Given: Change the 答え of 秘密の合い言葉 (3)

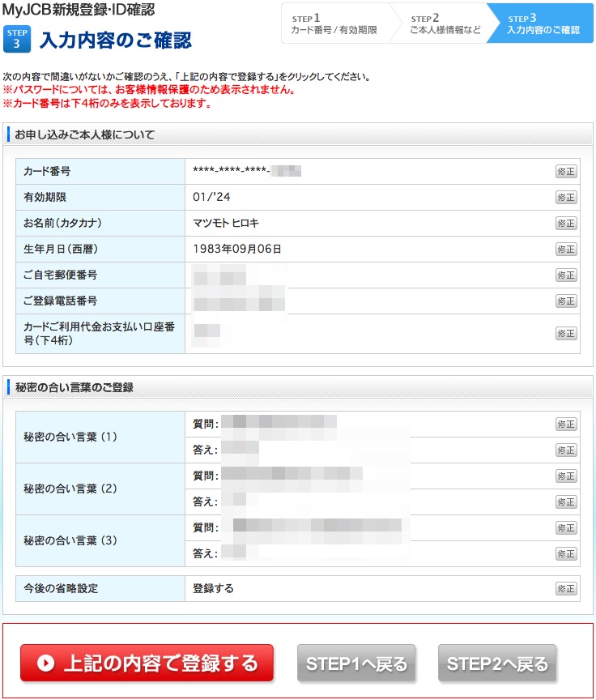Looking at the screenshot, I should coord(566,553).
